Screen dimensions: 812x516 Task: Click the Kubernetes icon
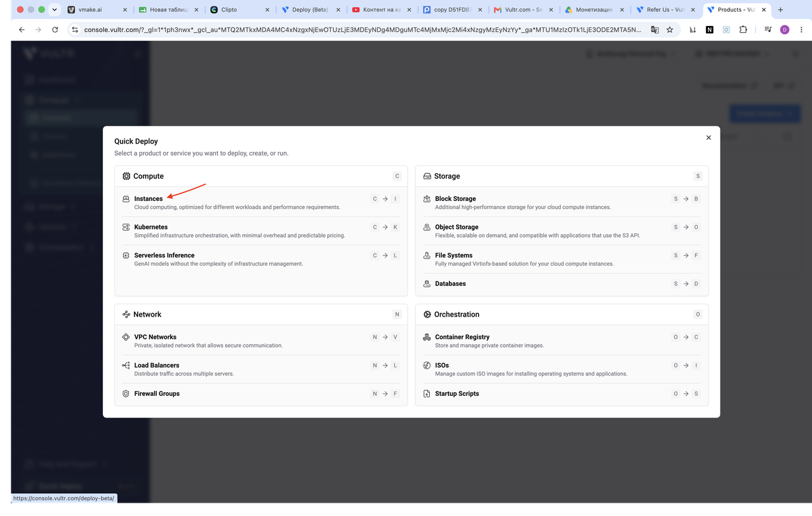(126, 227)
